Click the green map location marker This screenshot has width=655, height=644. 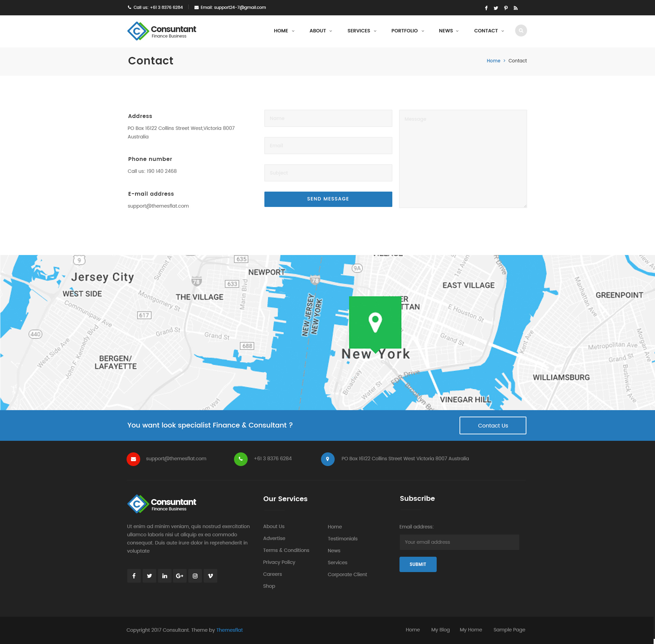click(x=375, y=323)
